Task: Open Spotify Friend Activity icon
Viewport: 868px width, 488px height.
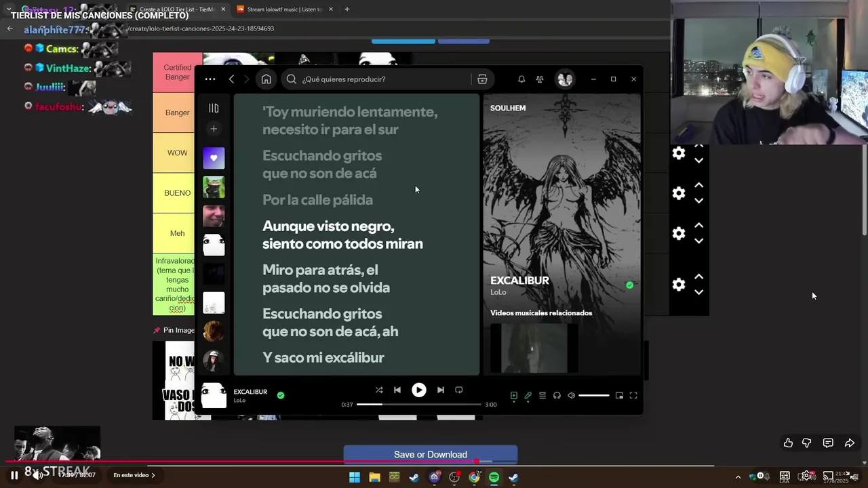Action: (x=540, y=79)
